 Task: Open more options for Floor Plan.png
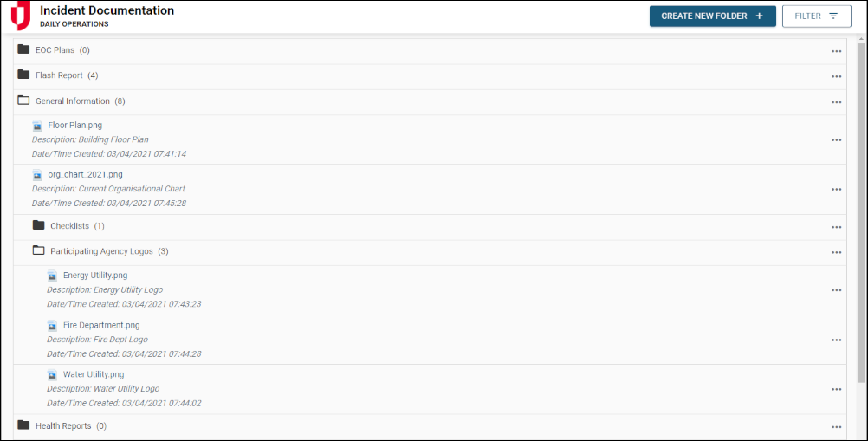[836, 139]
